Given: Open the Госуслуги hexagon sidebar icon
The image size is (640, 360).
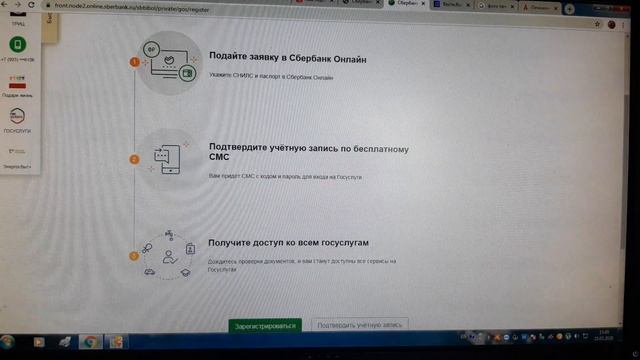Looking at the screenshot, I should (17, 116).
